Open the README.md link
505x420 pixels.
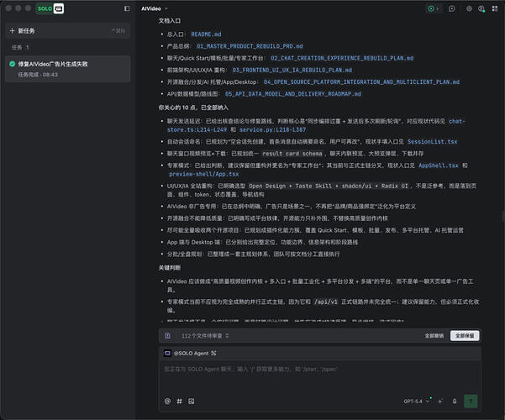pyautogui.click(x=206, y=34)
